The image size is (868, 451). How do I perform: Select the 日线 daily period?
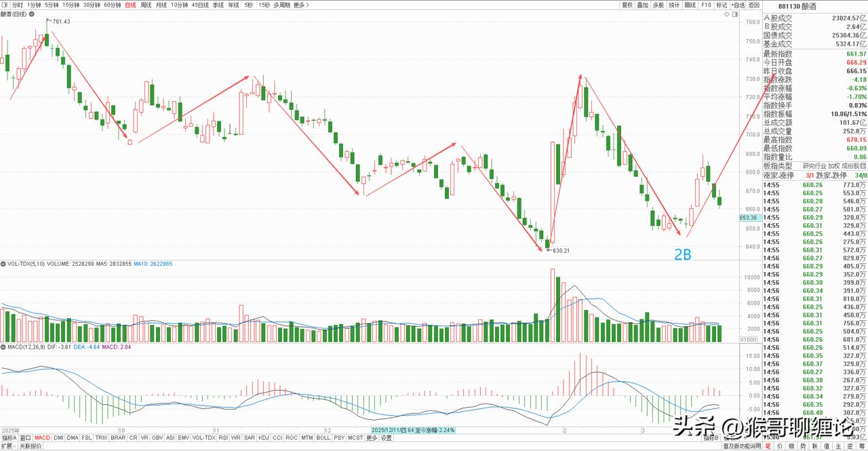[130, 5]
